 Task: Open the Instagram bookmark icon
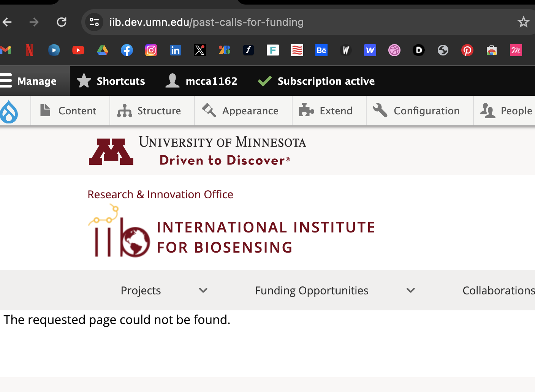click(x=151, y=50)
